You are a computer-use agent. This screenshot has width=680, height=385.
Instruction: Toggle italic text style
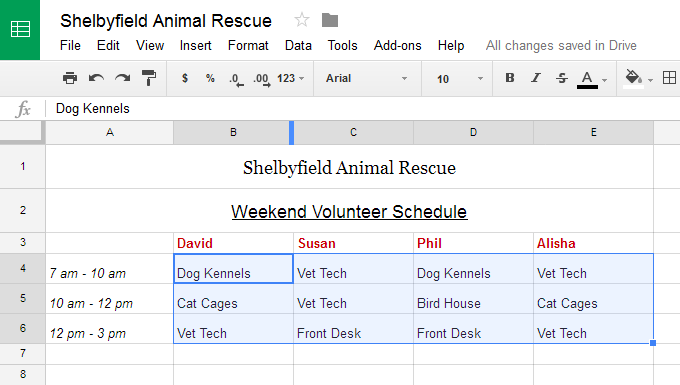click(536, 78)
